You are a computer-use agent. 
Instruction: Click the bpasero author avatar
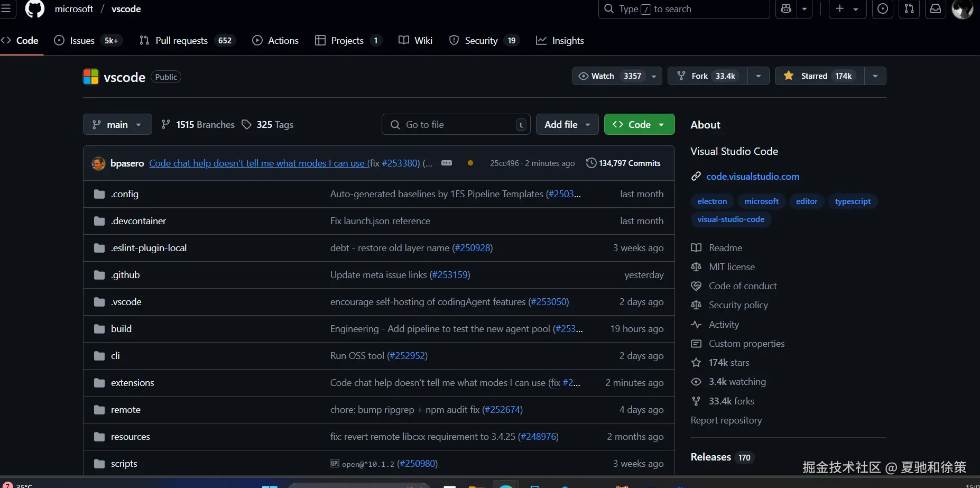[x=98, y=163]
